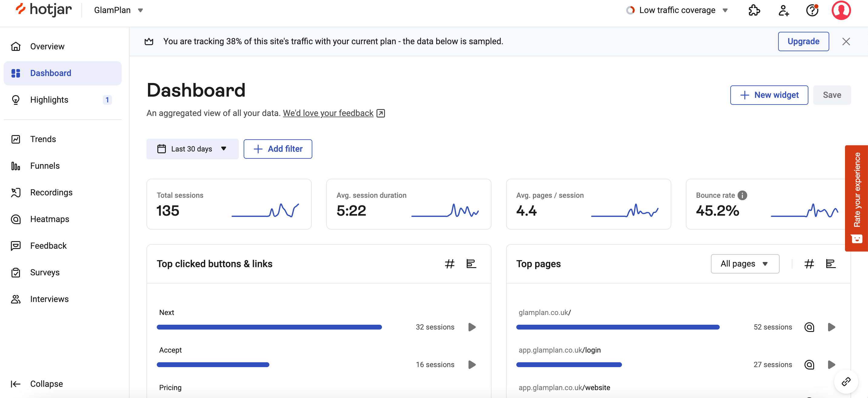Viewport: 868px width, 398px height.
Task: Open heatmap for glamplan.co.uk/ page
Action: (x=809, y=327)
